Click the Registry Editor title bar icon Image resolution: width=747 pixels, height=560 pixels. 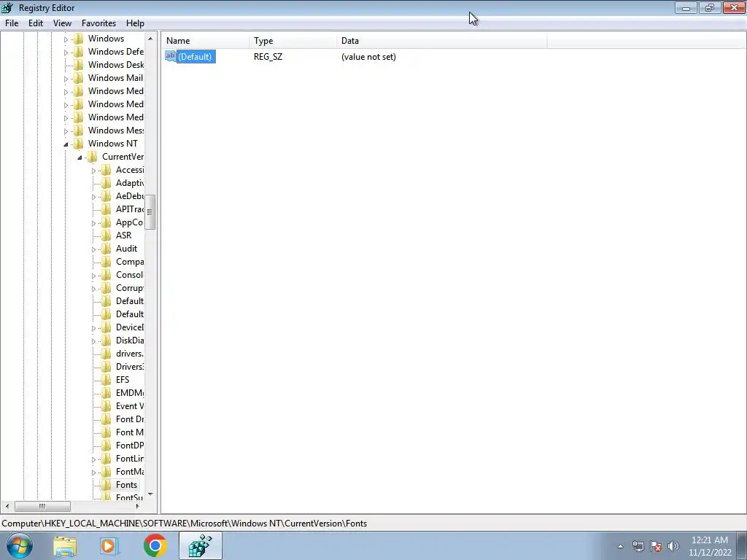[x=7, y=7]
